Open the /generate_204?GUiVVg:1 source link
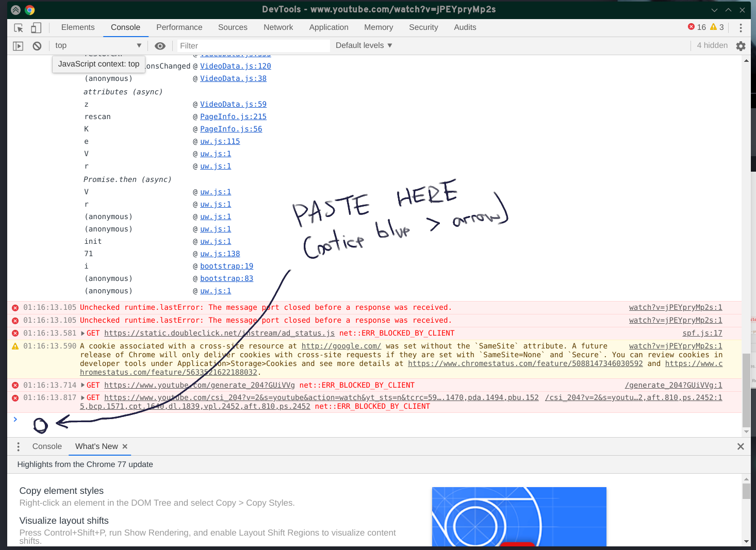This screenshot has width=756, height=550. point(673,386)
